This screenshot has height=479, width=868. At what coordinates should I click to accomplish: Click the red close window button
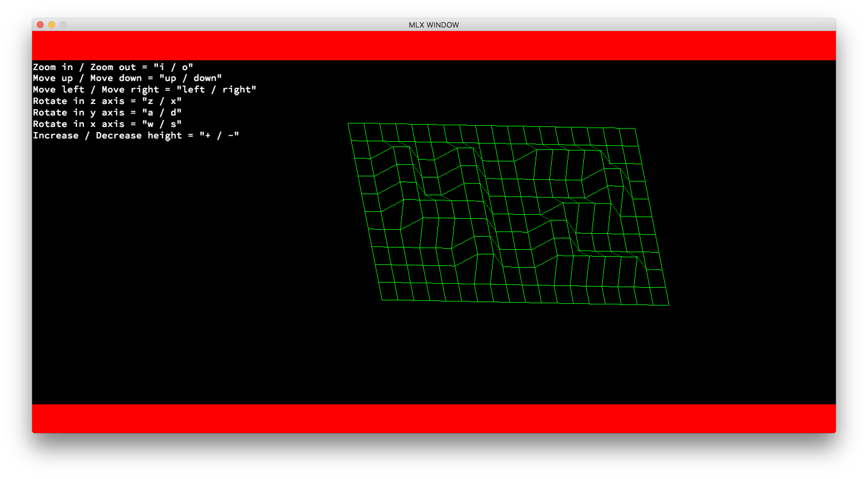tap(40, 25)
